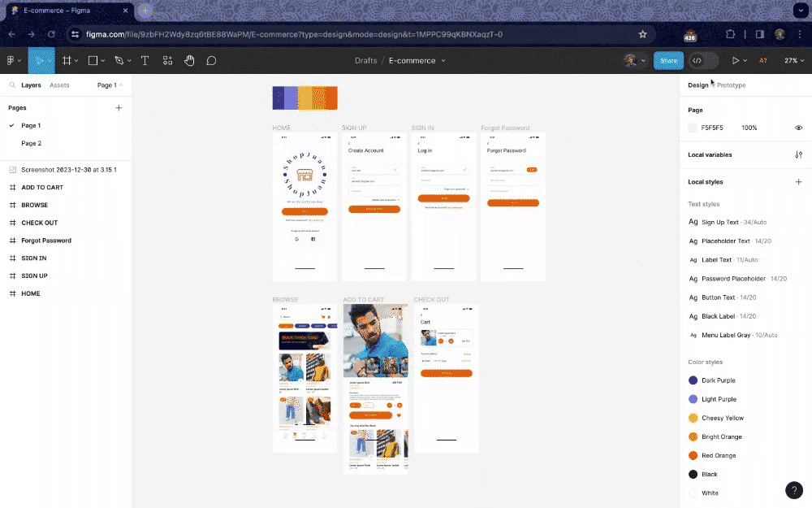Expand the Frame tool dropdown arrow
This screenshot has width=812, height=508.
76,61
